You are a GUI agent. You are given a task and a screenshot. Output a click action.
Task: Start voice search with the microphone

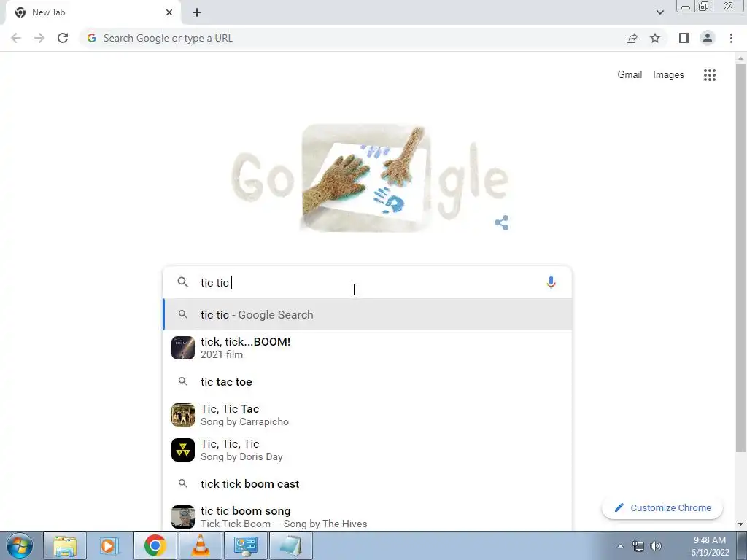pyautogui.click(x=551, y=282)
